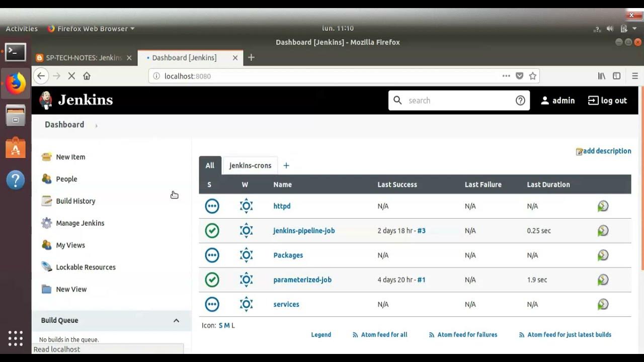
Task: Click success status icon of jenkins-pipeline-job
Action: (x=212, y=231)
